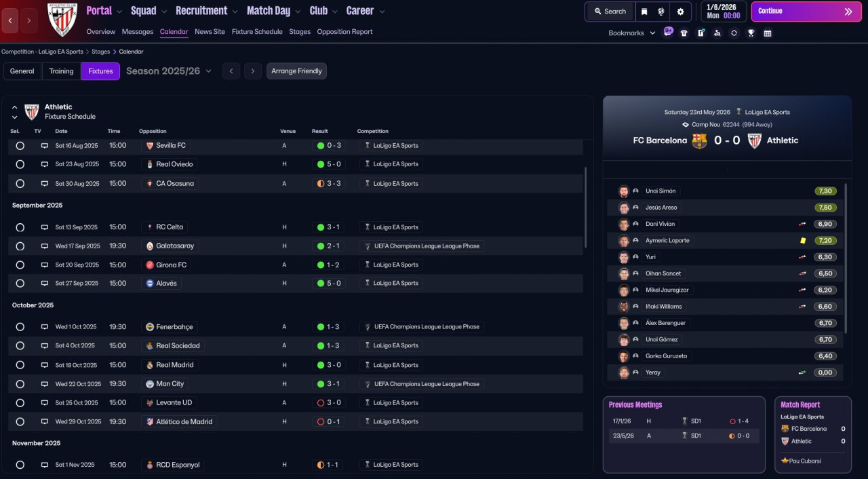The width and height of the screenshot is (868, 479).
Task: Click the Athletic crest in match panel
Action: 754,140
